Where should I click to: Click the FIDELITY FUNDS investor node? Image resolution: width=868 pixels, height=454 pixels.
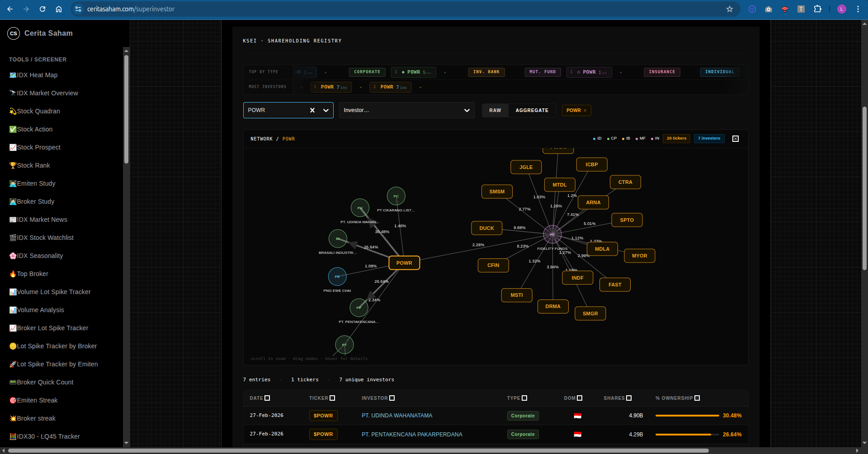click(552, 234)
